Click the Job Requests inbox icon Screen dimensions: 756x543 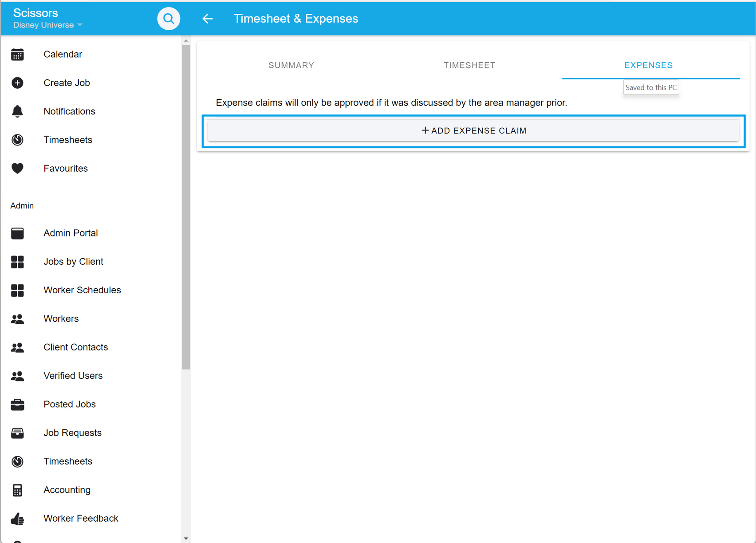pyautogui.click(x=17, y=433)
